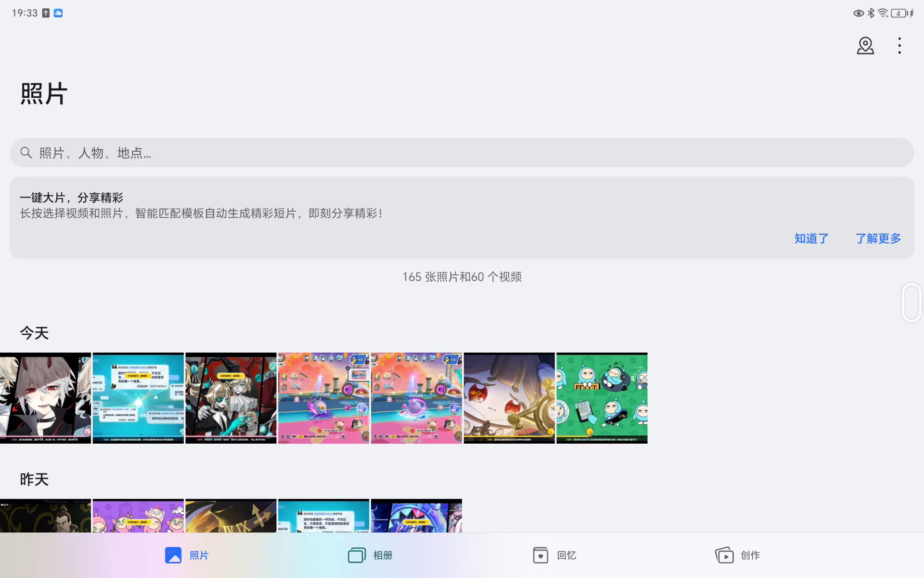Switch to the 回忆 memories tab
Image resolution: width=924 pixels, height=578 pixels.
[554, 555]
